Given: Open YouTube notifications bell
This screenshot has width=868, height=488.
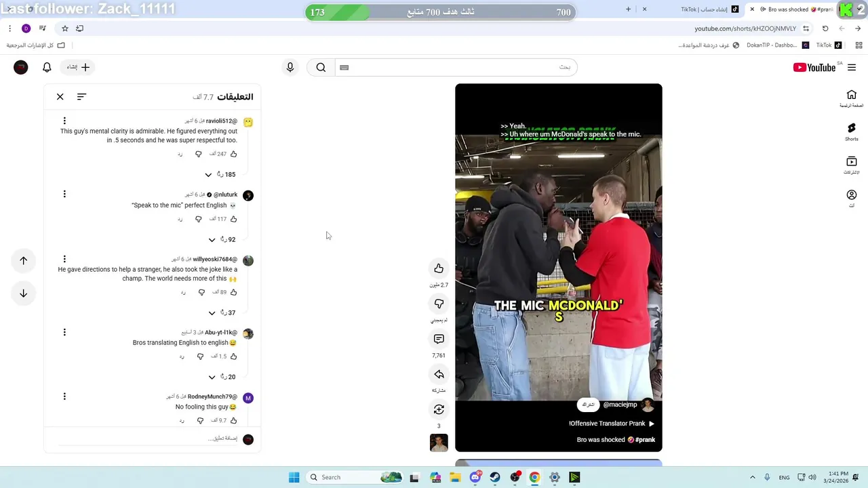Looking at the screenshot, I should point(47,67).
